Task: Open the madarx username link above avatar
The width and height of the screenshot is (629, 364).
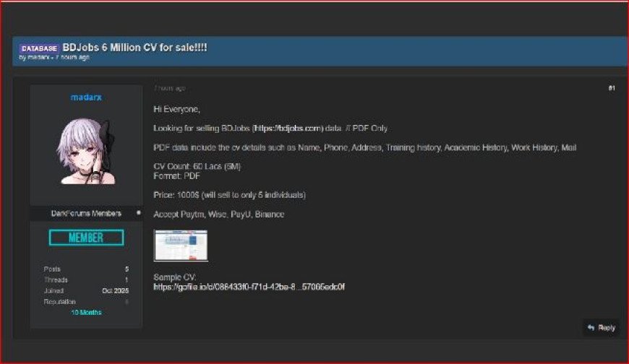Action: (x=86, y=97)
